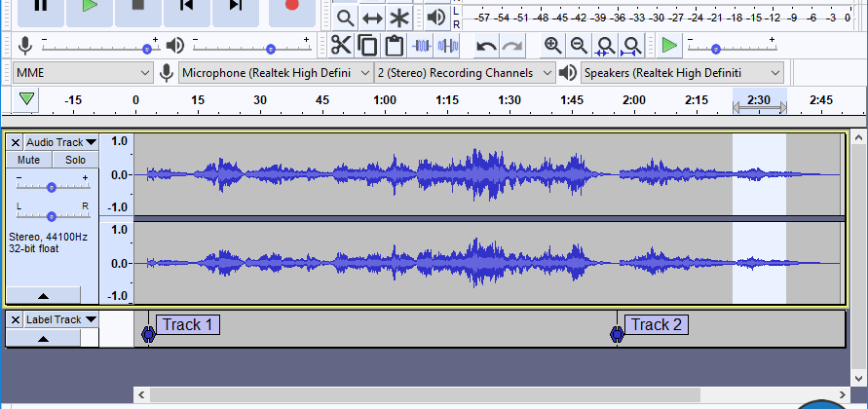The height and width of the screenshot is (409, 868).
Task: Click the Zoom In icon
Action: (552, 45)
